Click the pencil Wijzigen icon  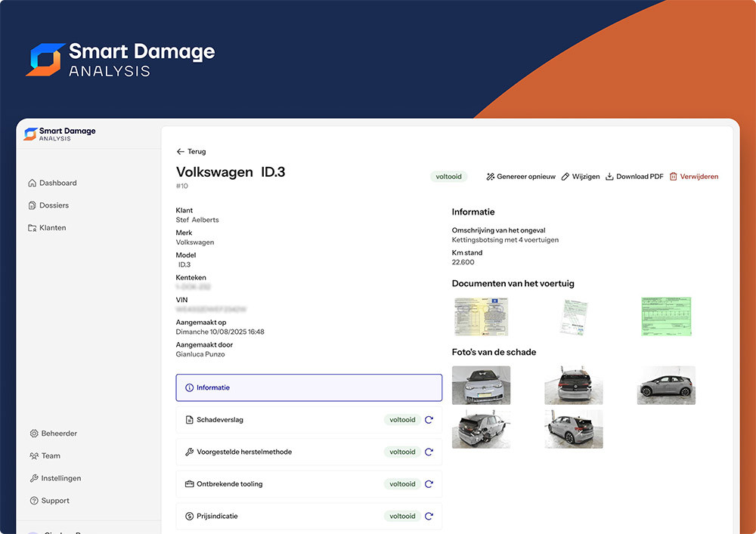[x=565, y=177]
